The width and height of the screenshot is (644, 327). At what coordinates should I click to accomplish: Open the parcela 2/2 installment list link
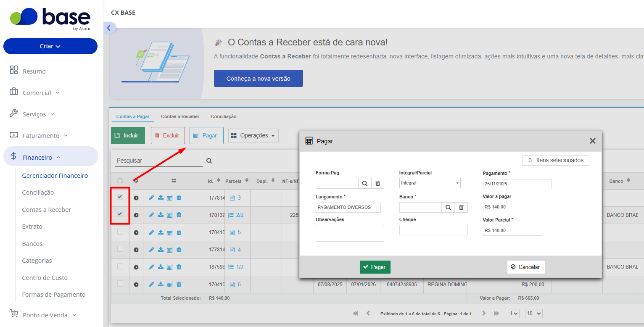coord(235,215)
